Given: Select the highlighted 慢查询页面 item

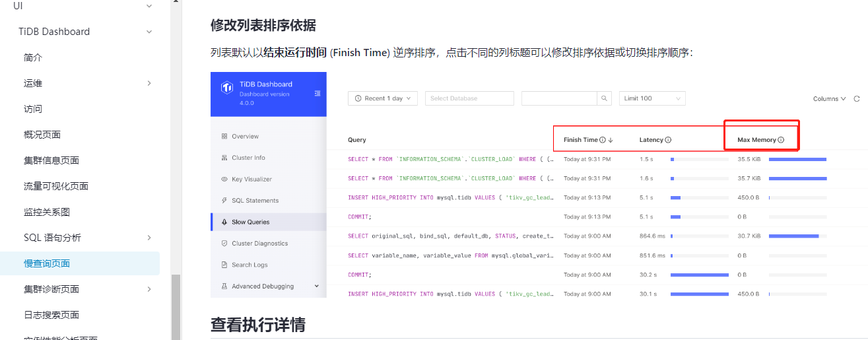Looking at the screenshot, I should pyautogui.click(x=80, y=263).
